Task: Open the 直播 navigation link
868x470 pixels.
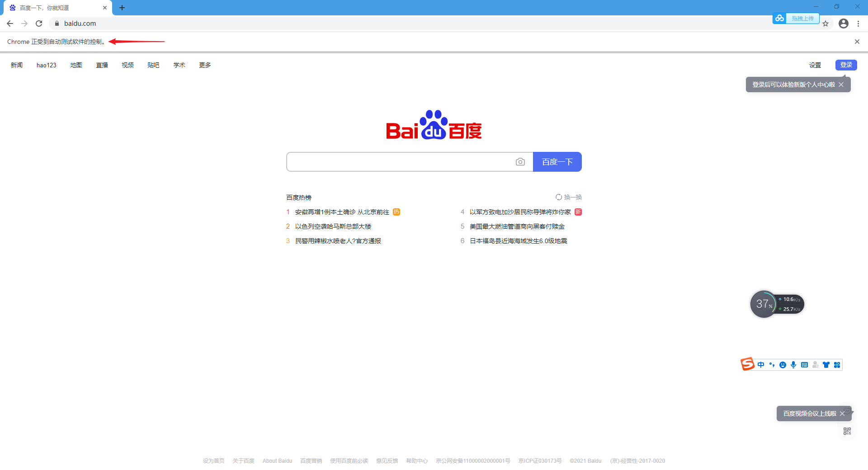Action: pyautogui.click(x=102, y=65)
